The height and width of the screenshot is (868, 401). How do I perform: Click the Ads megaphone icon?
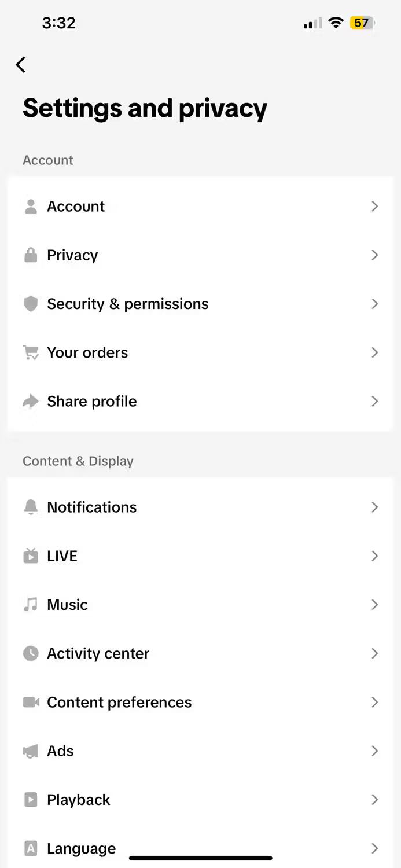[31, 751]
